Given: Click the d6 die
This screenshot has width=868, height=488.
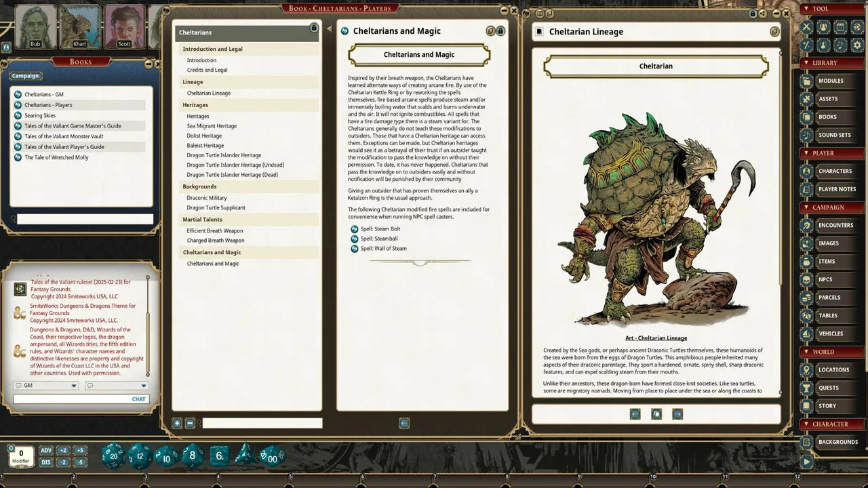Looking at the screenshot, I should click(219, 456).
